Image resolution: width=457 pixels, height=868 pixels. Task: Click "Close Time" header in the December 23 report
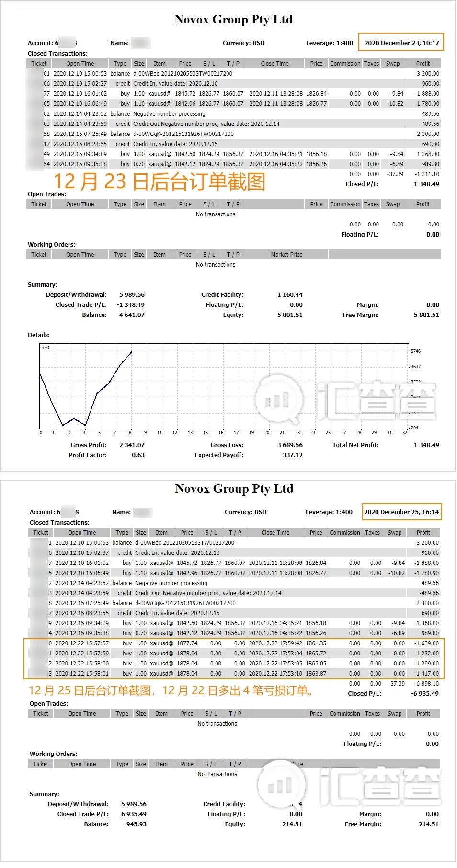click(x=275, y=63)
